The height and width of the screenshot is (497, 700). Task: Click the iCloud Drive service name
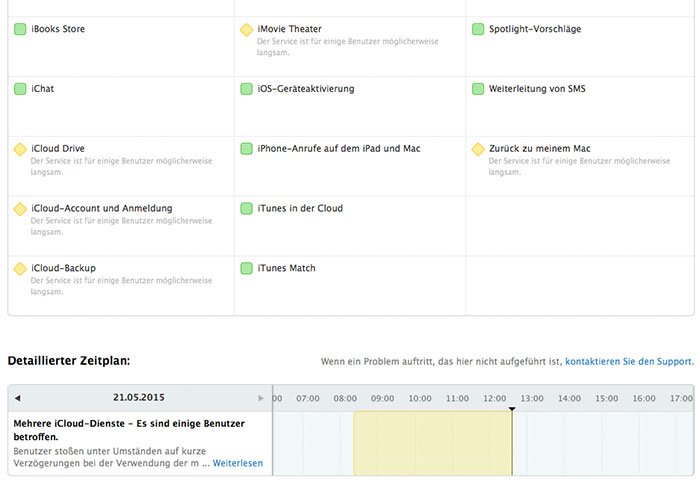click(58, 149)
